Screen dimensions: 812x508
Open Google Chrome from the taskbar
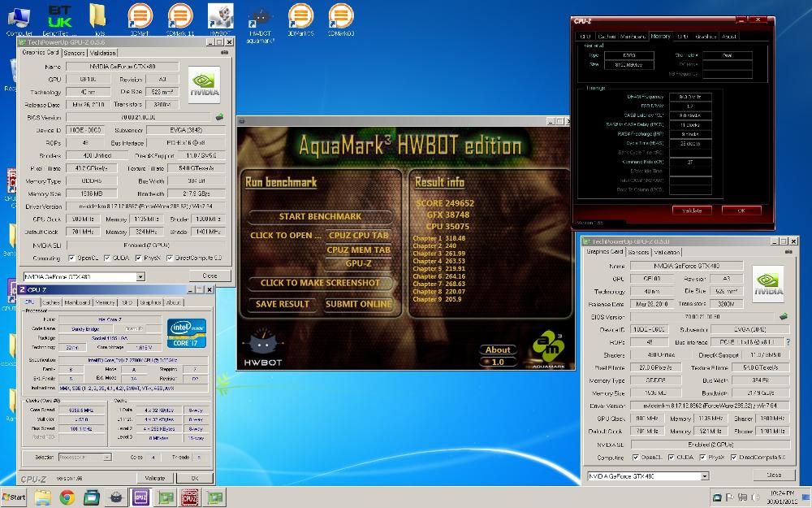click(67, 497)
